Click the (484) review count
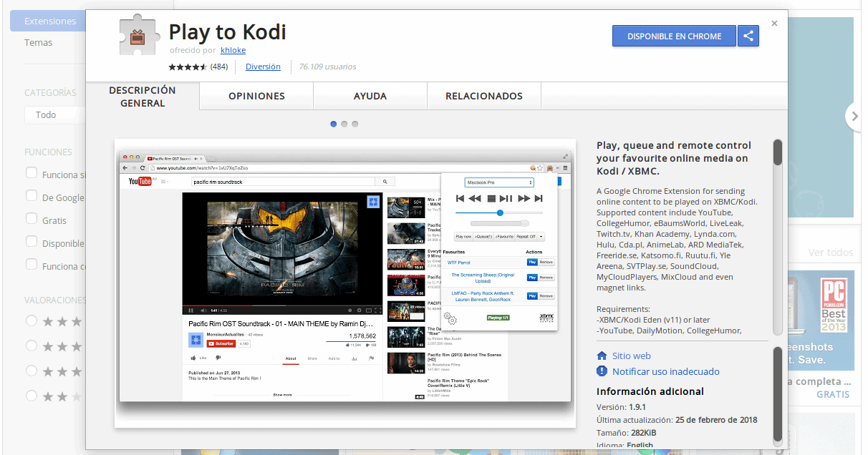This screenshot has width=868, height=455. point(219,67)
